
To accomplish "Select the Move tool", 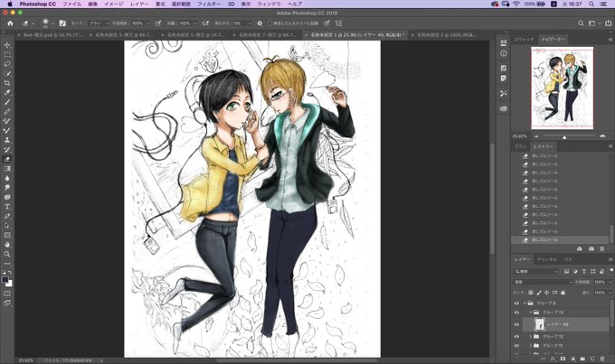I will [x=7, y=44].
